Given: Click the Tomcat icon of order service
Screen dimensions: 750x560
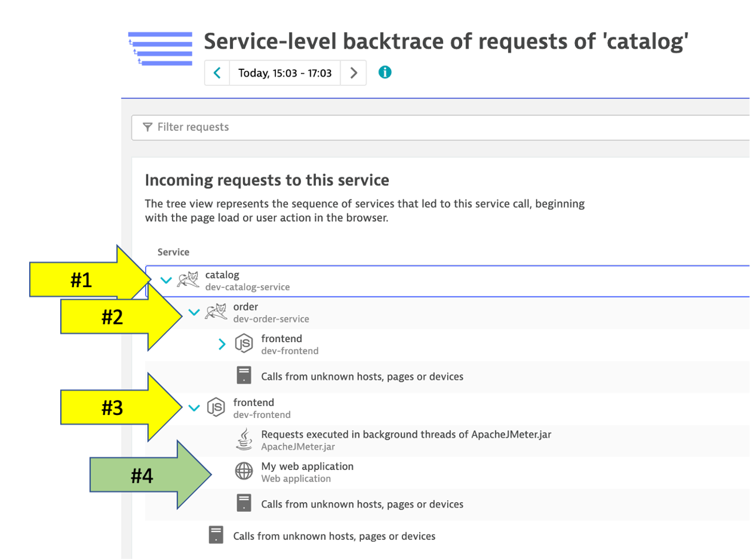Looking at the screenshot, I should pyautogui.click(x=216, y=312).
